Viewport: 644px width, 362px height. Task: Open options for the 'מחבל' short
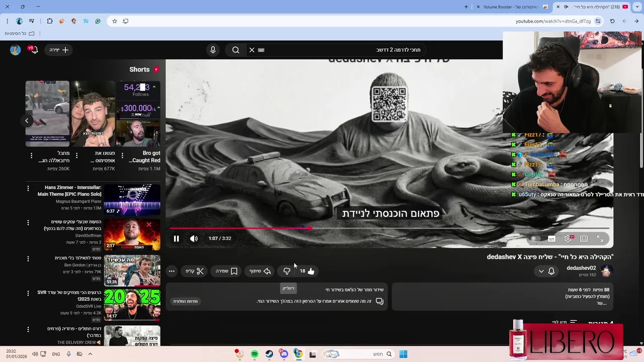click(31, 156)
